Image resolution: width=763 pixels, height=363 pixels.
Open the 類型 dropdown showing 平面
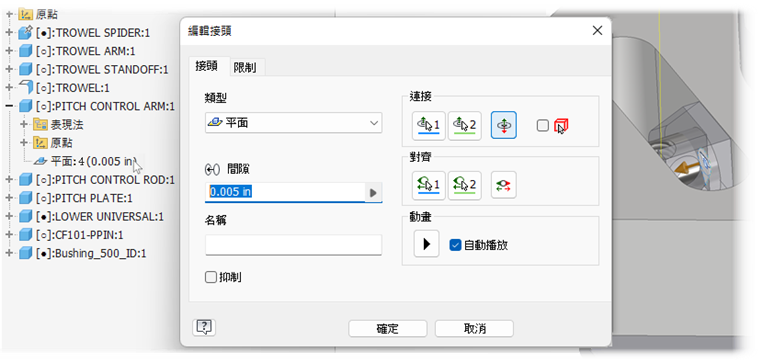pos(293,123)
